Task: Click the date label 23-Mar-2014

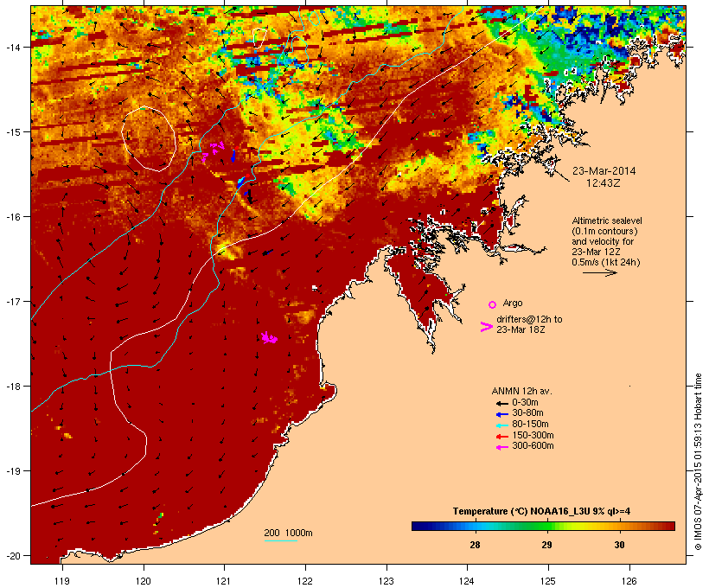Action: coord(604,171)
